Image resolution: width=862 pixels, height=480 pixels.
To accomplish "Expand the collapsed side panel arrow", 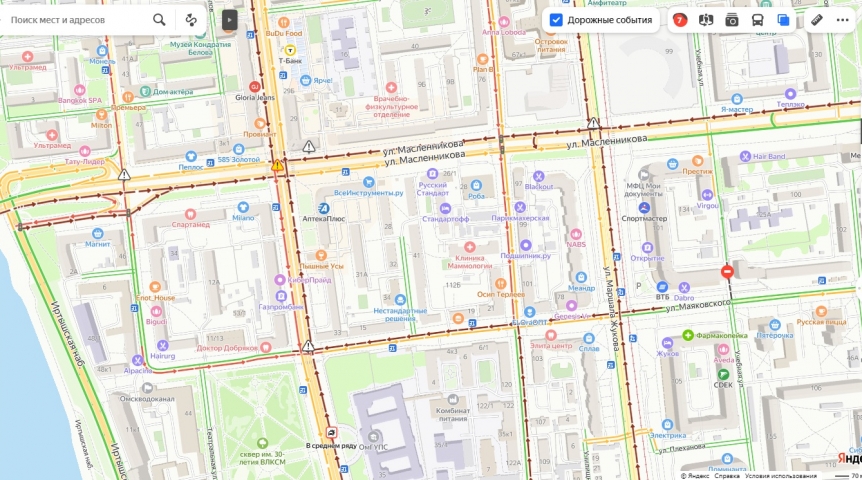I will point(229,20).
